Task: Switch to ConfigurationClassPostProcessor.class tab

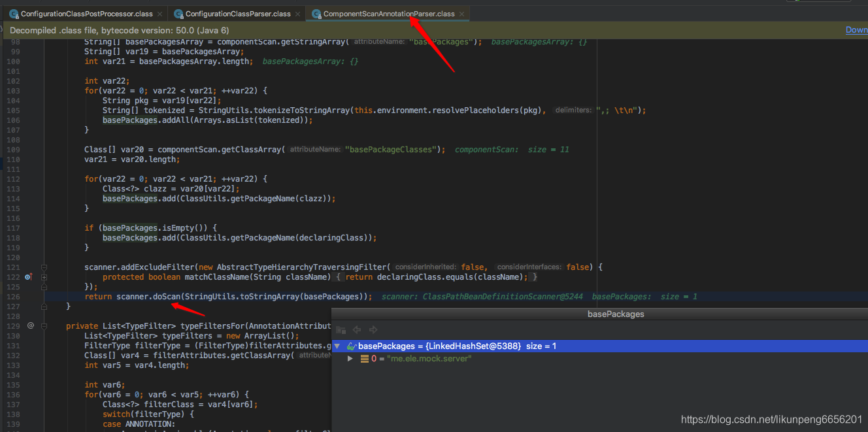Action: coord(87,14)
